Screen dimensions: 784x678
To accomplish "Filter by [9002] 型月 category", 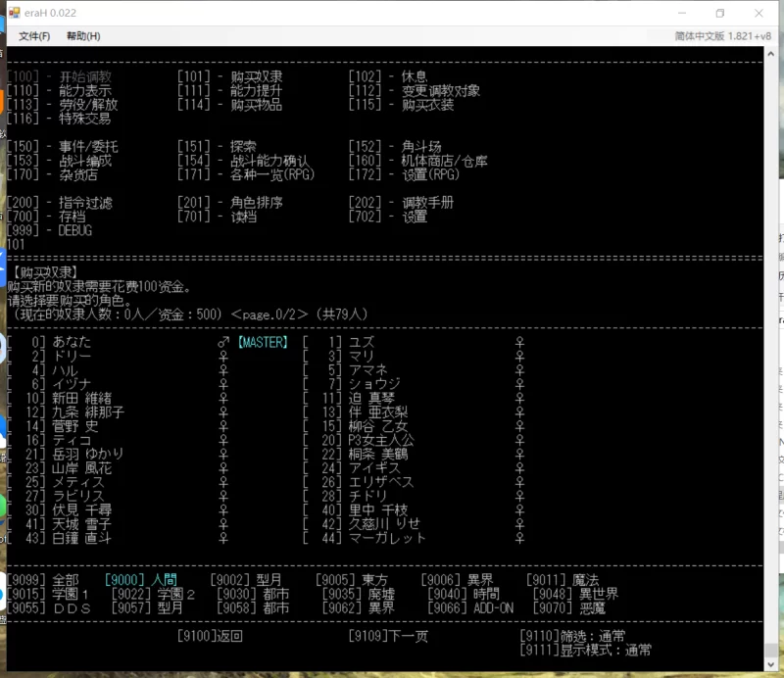I will 246,580.
